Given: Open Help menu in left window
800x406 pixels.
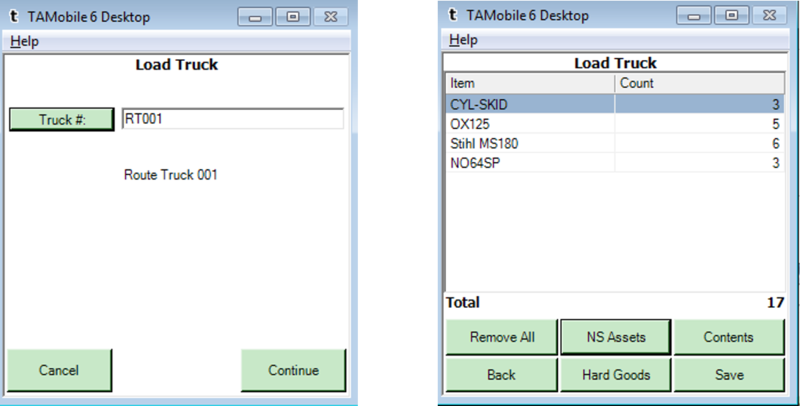Looking at the screenshot, I should (24, 41).
